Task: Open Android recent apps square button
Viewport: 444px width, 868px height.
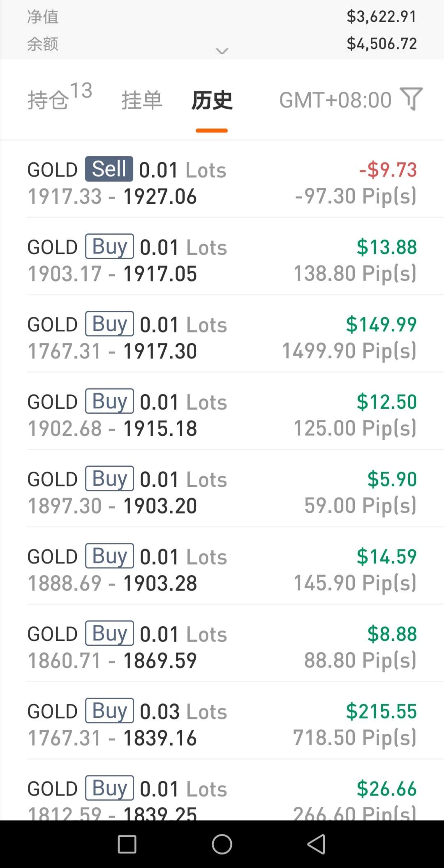Action: coord(127,844)
